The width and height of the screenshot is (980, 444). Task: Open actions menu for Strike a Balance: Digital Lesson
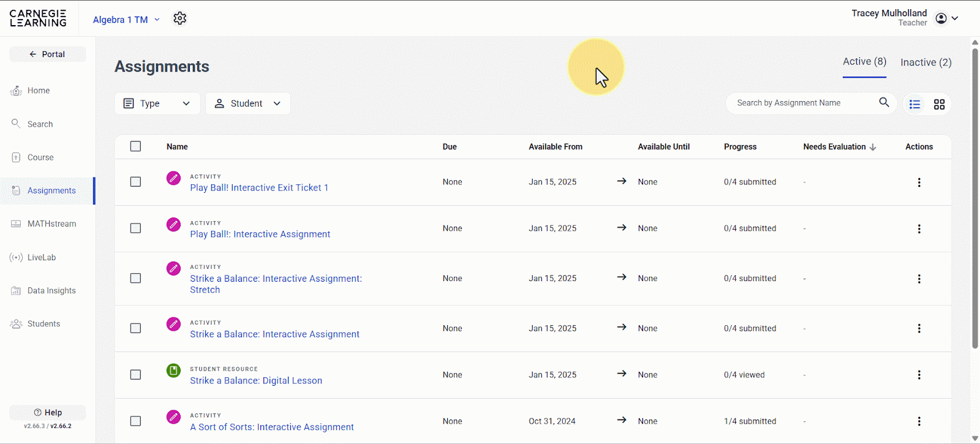tap(919, 375)
